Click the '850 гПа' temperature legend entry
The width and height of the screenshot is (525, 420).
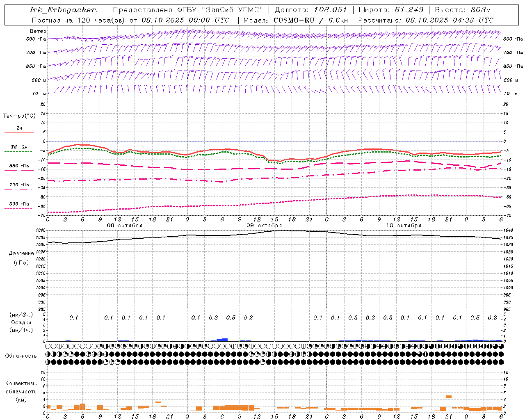(x=19, y=166)
